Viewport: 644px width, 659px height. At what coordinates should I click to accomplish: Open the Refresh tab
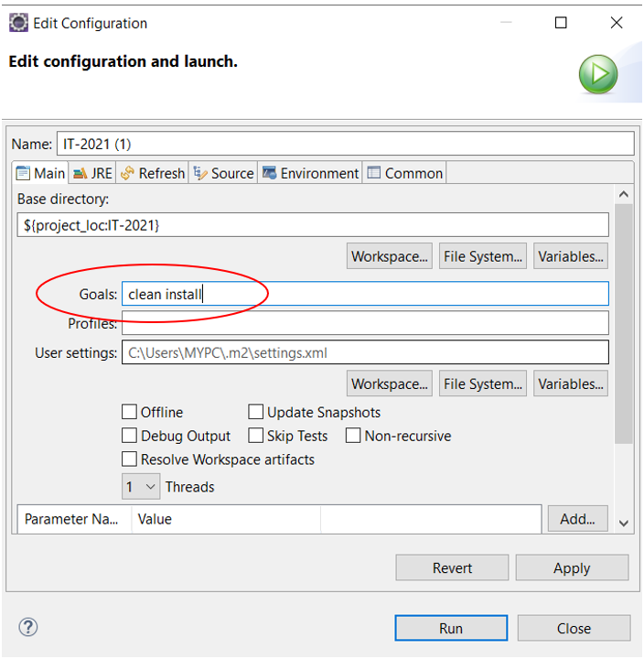point(153,173)
